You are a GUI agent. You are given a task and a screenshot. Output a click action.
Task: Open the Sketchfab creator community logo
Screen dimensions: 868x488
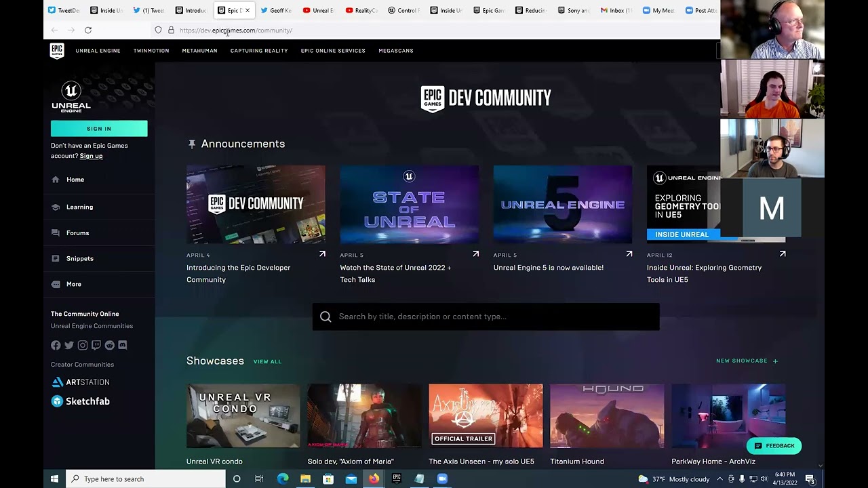tap(81, 401)
